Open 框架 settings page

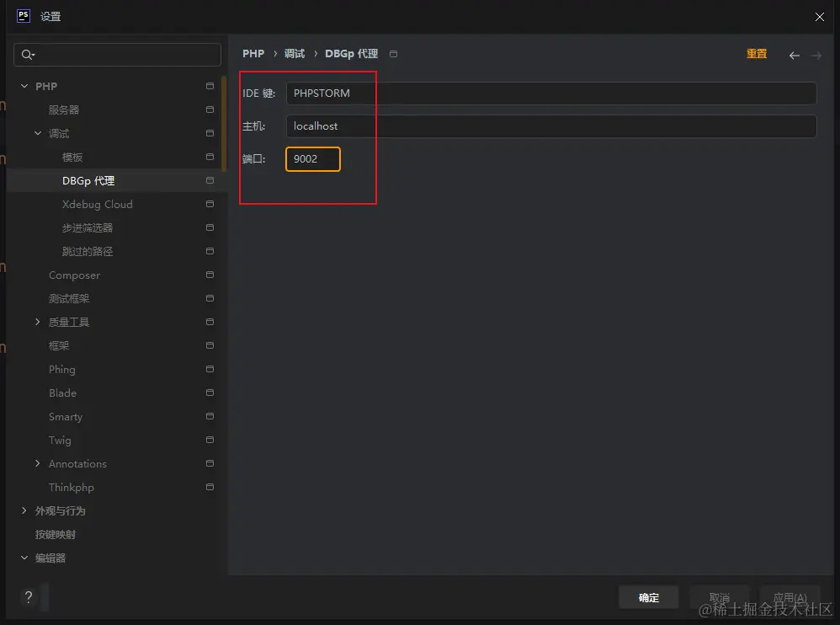coord(59,345)
